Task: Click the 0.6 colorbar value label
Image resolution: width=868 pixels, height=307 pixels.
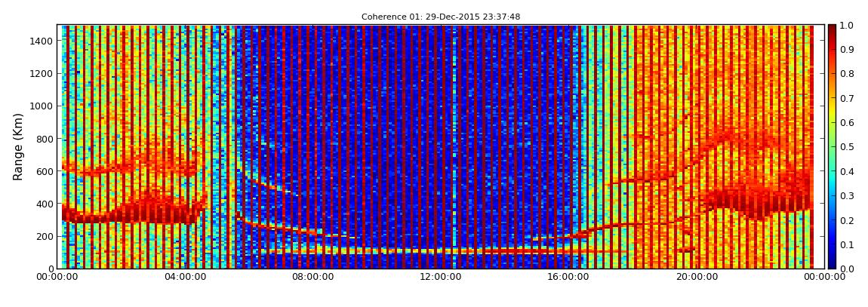Action: point(846,123)
